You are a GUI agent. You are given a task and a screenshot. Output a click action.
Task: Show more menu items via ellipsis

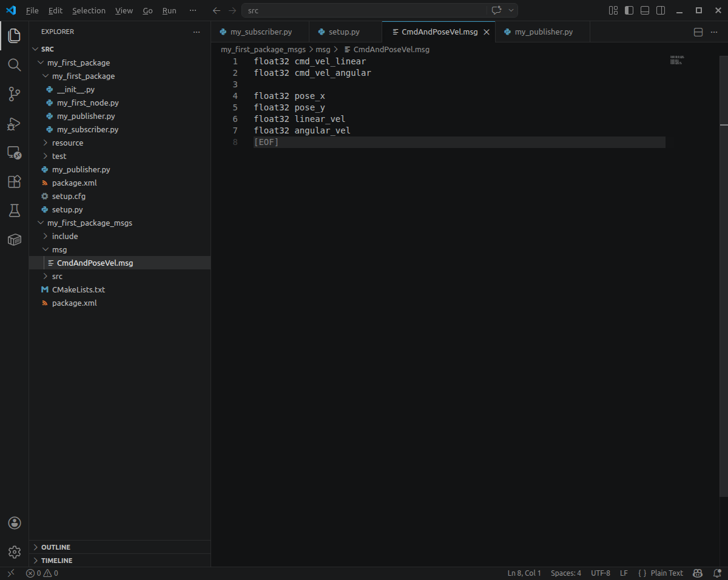[x=193, y=10]
